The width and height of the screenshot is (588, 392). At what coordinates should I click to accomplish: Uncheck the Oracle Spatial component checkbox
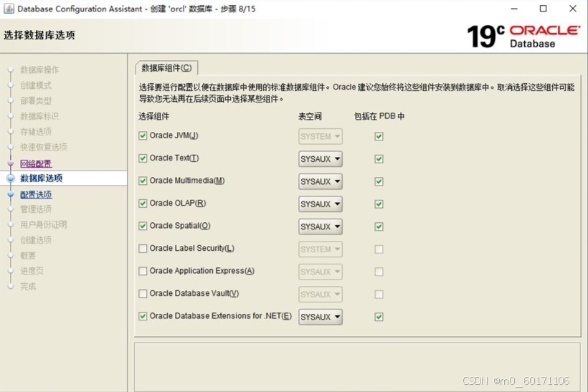click(143, 226)
